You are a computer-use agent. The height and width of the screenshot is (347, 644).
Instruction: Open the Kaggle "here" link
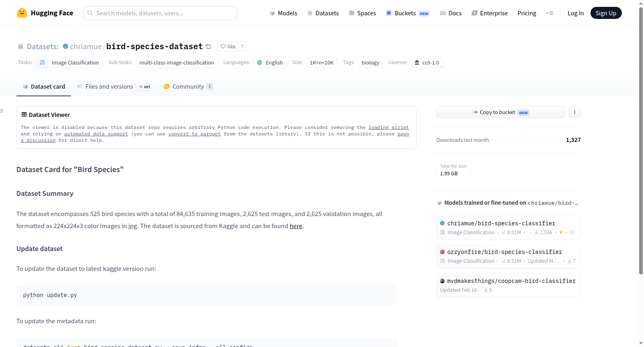pos(296,226)
